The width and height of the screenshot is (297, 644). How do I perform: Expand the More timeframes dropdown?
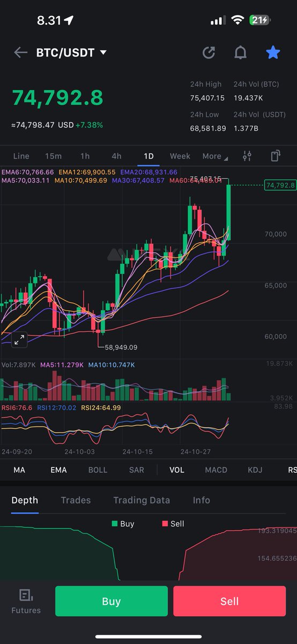(215, 156)
